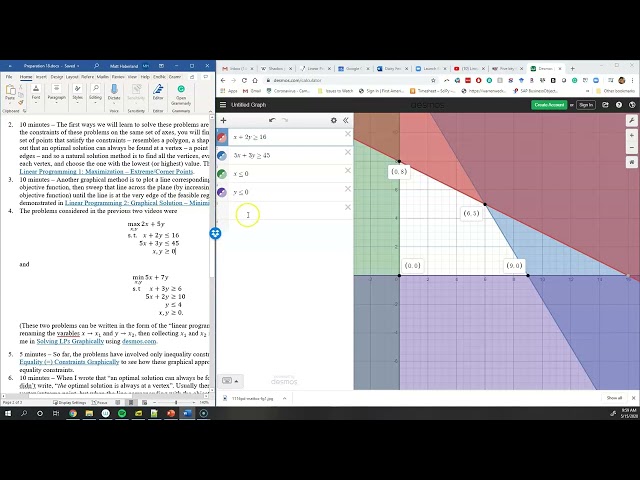Expand the Editing group in Word
Screen dimensions: 640x480
tap(96, 93)
